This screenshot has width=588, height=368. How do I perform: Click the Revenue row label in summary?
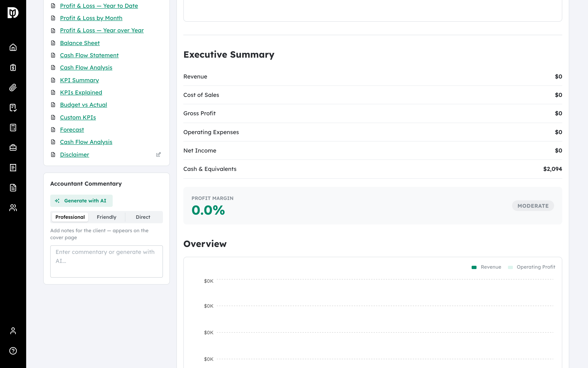point(195,77)
